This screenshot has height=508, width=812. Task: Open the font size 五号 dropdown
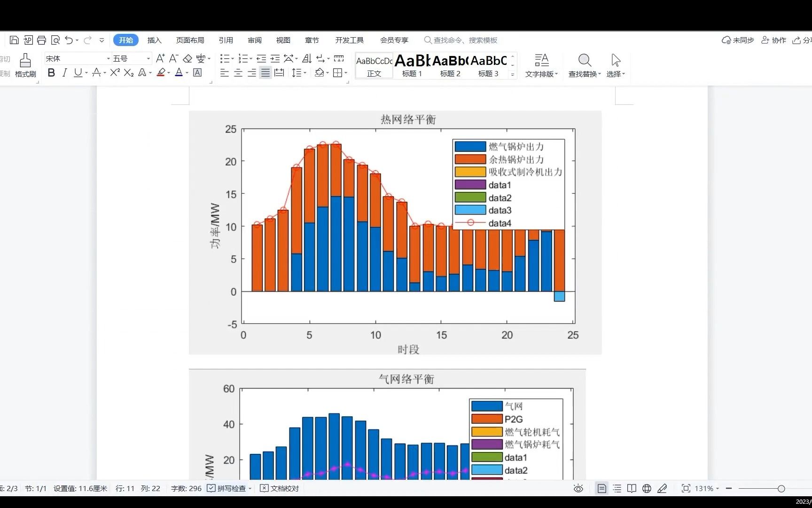pos(148,58)
